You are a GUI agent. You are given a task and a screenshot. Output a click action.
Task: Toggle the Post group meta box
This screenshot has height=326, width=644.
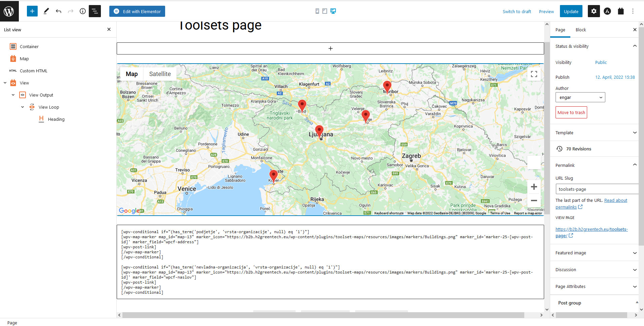594,303
